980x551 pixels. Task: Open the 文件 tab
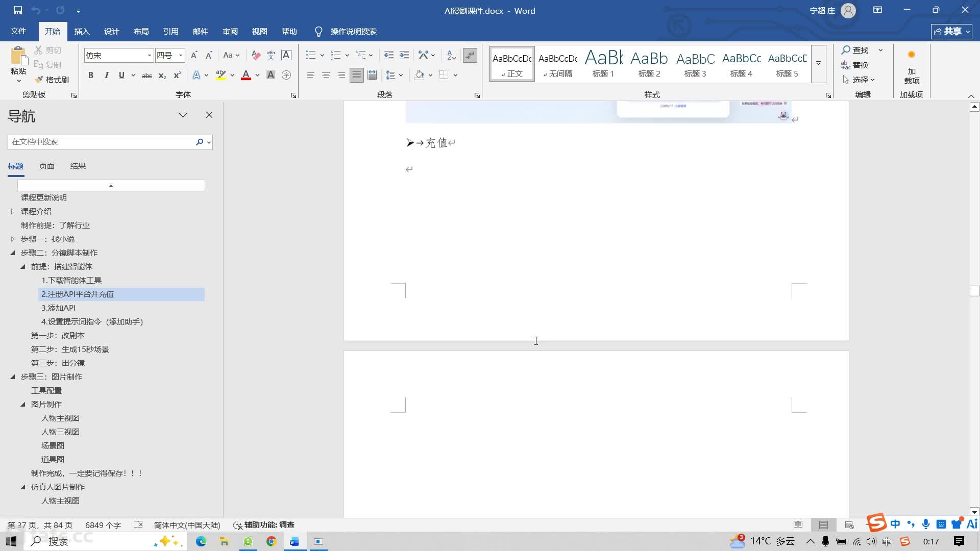pos(18,31)
